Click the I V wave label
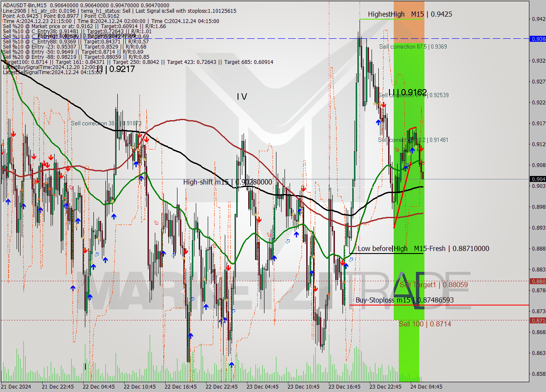Image resolution: width=546 pixels, height=392 pixels. [242, 97]
